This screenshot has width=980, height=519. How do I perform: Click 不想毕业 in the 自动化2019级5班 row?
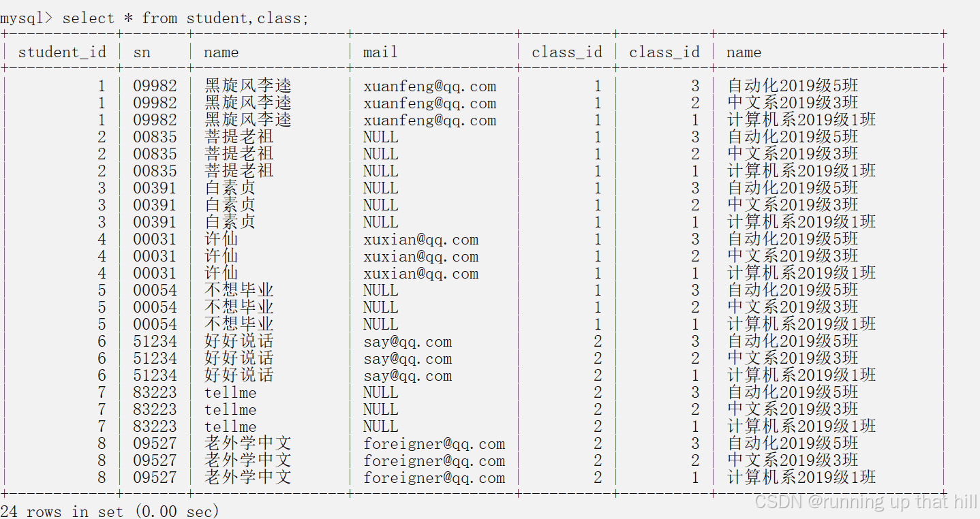tap(239, 290)
